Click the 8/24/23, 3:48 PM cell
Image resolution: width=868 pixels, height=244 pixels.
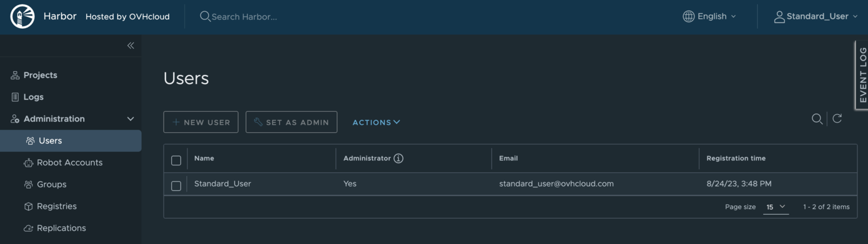(x=739, y=184)
